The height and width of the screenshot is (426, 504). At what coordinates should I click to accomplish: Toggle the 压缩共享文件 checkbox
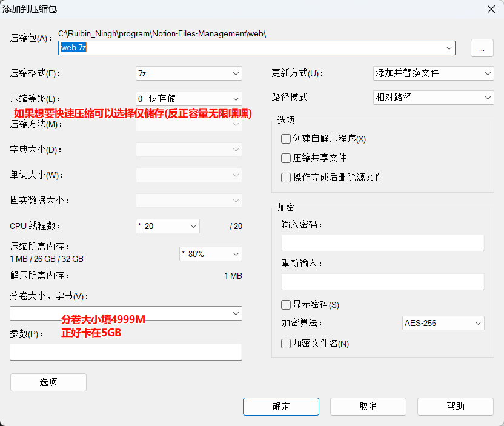(286, 158)
